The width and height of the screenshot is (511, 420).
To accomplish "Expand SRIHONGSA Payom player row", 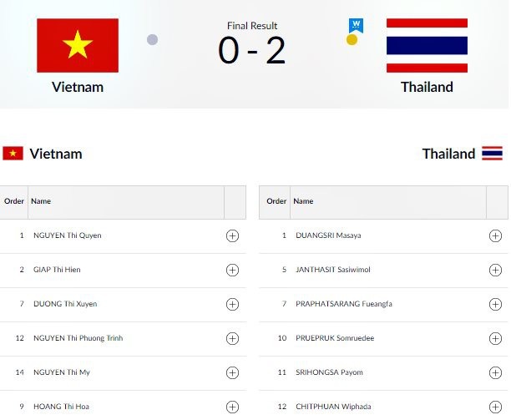I will 495,372.
